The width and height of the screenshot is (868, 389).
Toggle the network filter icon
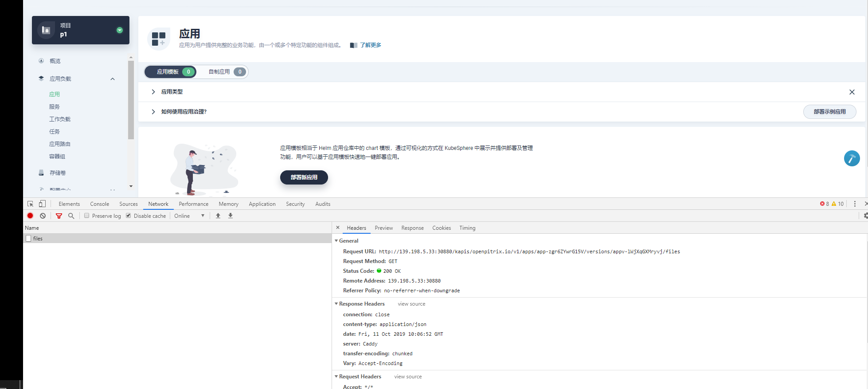point(59,216)
